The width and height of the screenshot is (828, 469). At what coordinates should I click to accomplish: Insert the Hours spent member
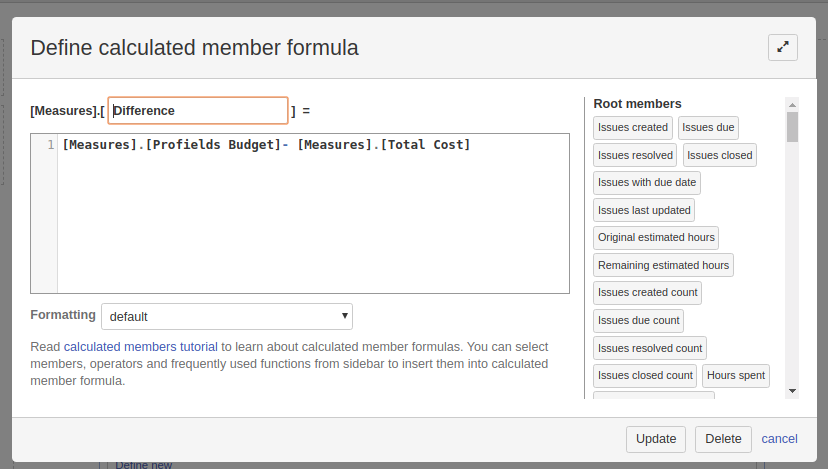[x=736, y=376]
